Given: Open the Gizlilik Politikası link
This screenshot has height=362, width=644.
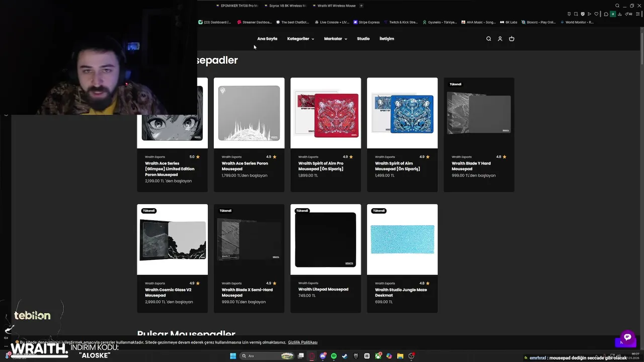Looking at the screenshot, I should point(303,342).
